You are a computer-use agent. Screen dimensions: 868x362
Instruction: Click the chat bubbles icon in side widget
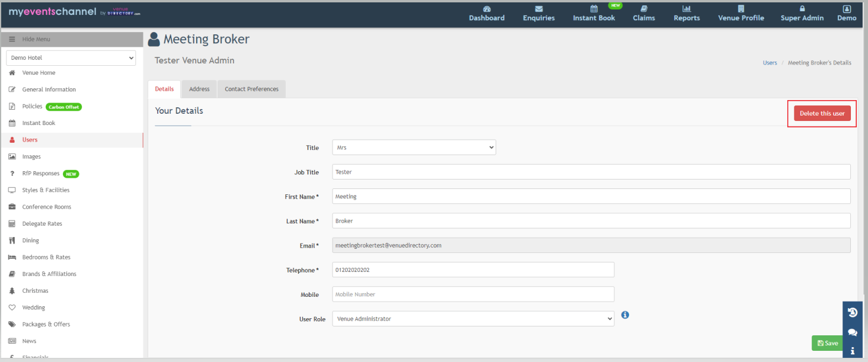pos(853,332)
